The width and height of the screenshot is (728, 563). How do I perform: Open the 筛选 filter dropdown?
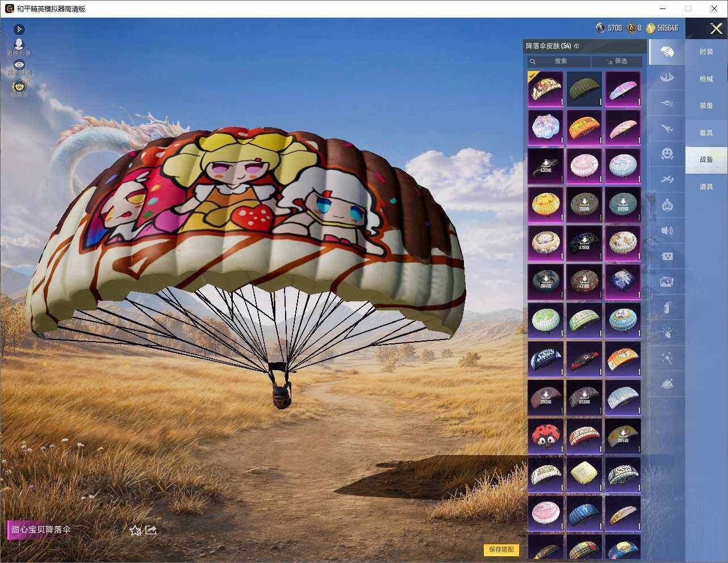[x=617, y=61]
